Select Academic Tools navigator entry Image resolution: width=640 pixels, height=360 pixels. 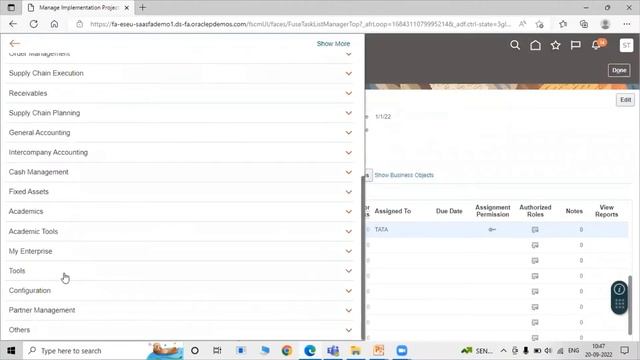click(33, 231)
